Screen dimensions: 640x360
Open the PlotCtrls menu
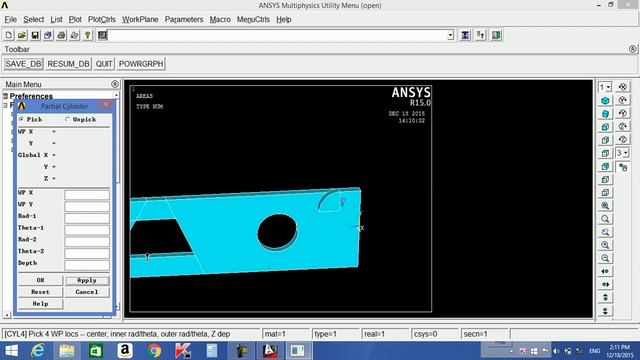point(102,19)
